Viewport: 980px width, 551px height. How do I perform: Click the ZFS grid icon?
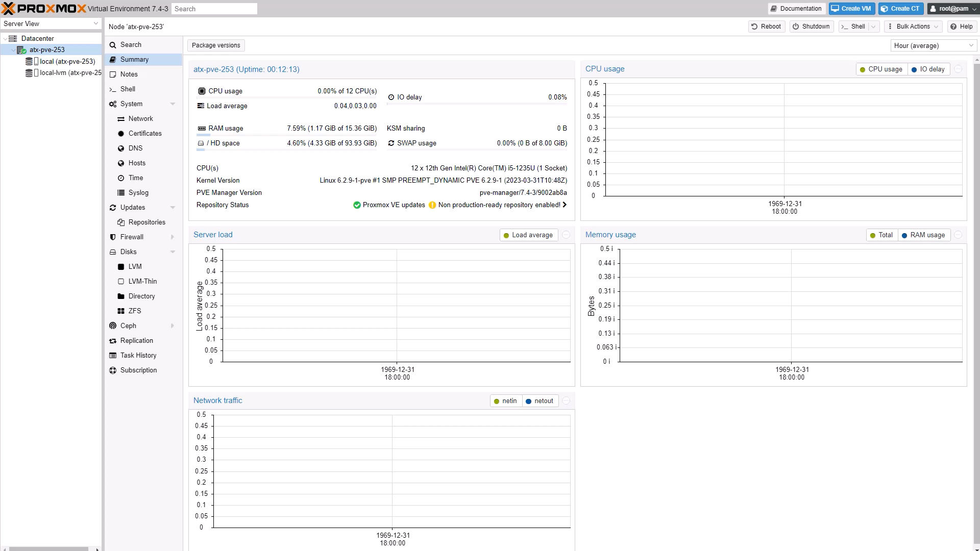121,311
